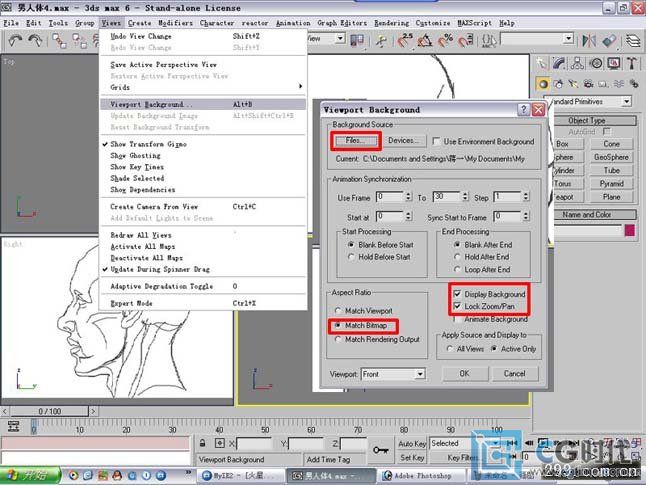Choose Viewport Background menu entry
The image size is (646, 485).
point(203,104)
